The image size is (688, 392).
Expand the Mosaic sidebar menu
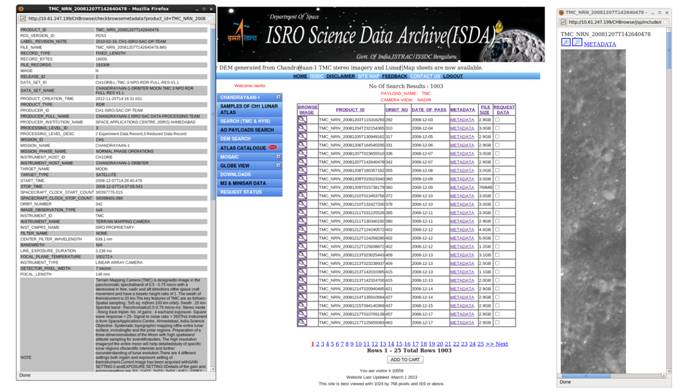(278, 157)
